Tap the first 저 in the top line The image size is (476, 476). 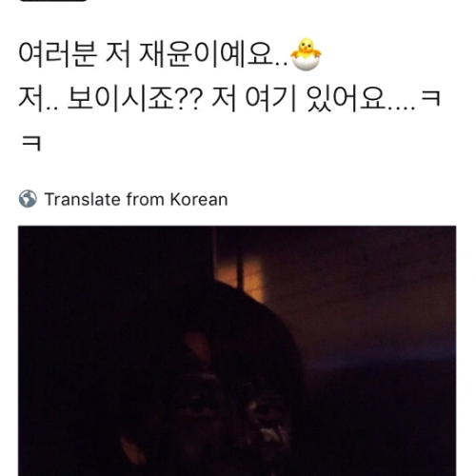[117, 54]
